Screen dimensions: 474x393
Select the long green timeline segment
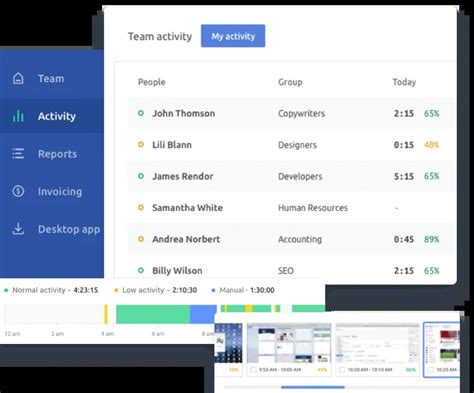[x=153, y=314]
